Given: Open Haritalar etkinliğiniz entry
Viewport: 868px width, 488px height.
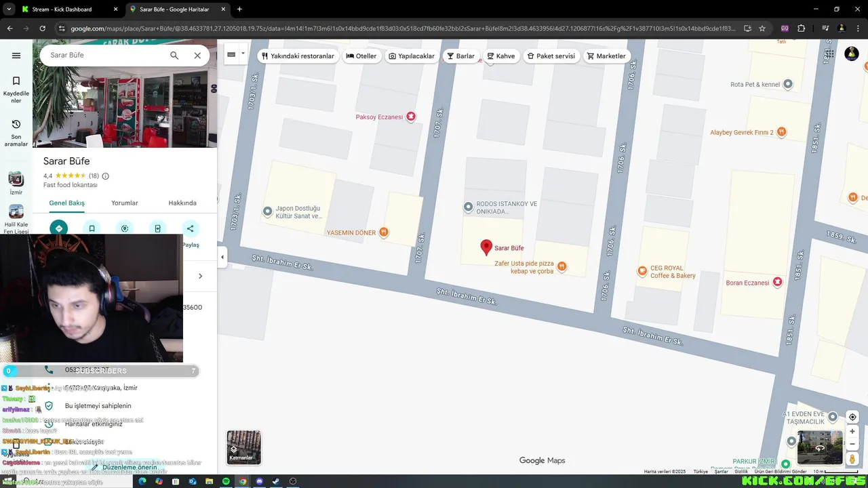Looking at the screenshot, I should [x=94, y=424].
